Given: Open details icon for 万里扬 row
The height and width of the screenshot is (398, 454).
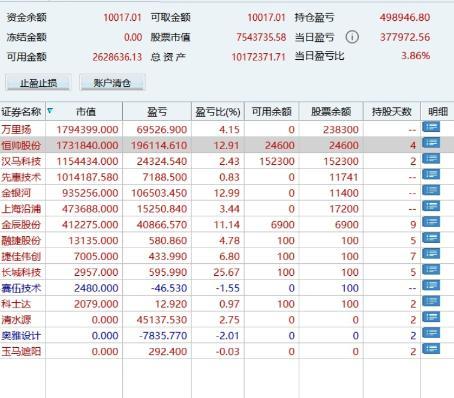Looking at the screenshot, I should [x=431, y=127].
